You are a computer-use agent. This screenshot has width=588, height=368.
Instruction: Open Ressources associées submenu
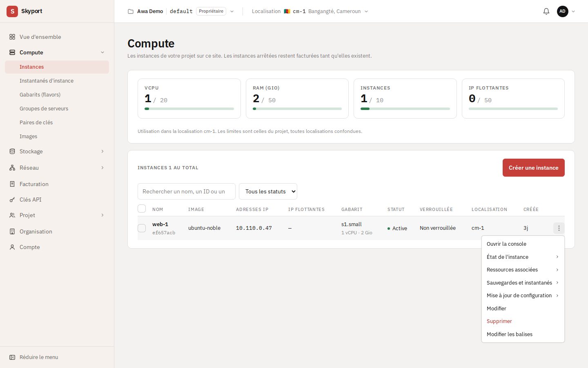click(x=523, y=269)
